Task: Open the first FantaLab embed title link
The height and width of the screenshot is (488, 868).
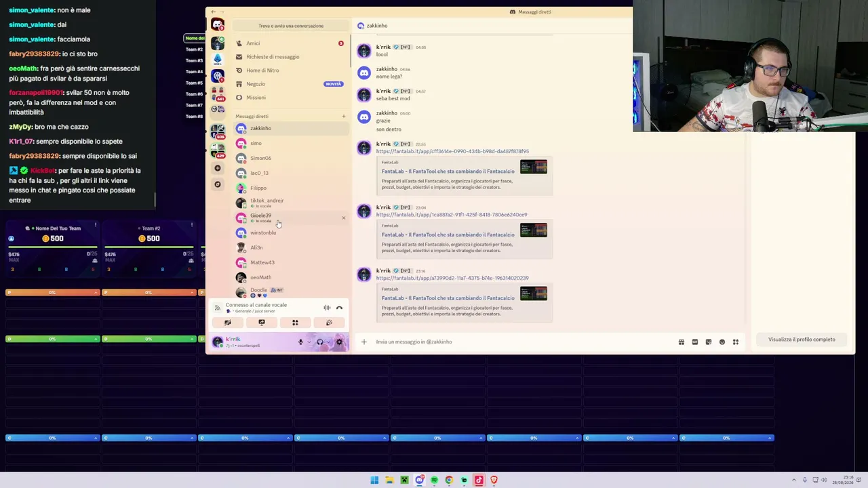Action: (x=448, y=171)
